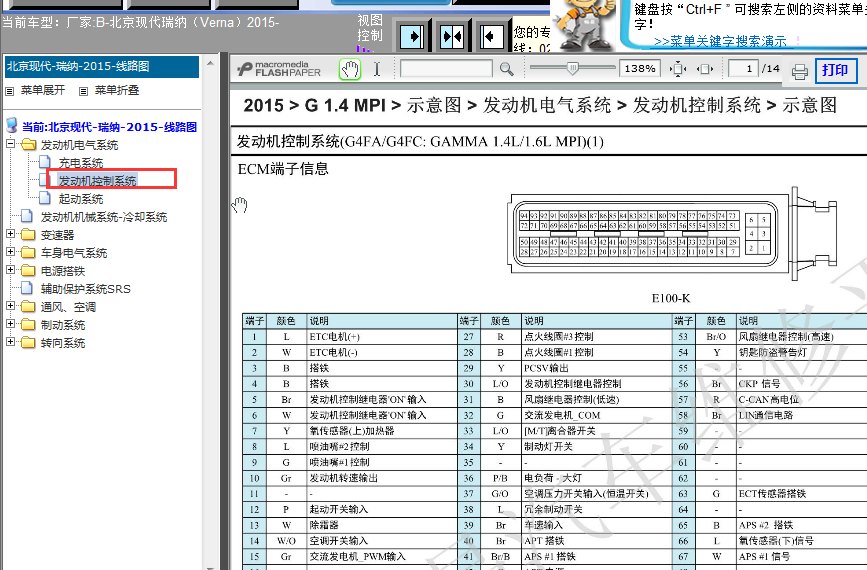Open the 菜单关键字搜索演示 link
The image size is (867, 570).
(720, 41)
